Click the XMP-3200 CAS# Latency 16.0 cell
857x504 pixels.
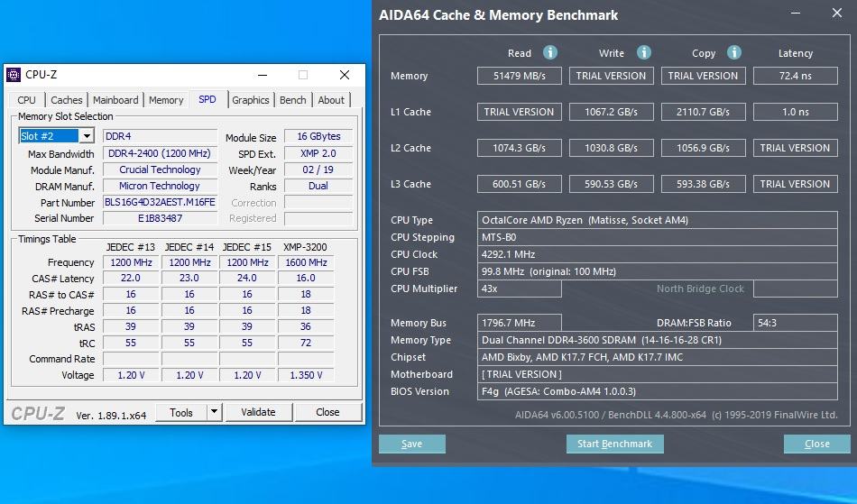coord(306,278)
